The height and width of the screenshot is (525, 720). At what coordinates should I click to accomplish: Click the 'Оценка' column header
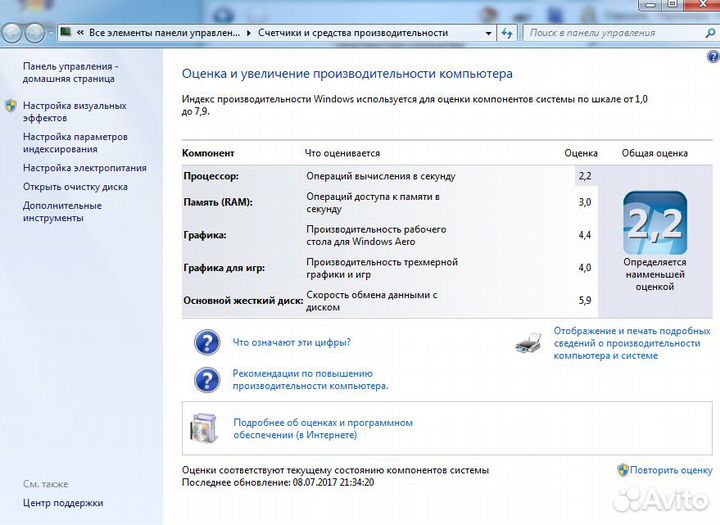581,153
